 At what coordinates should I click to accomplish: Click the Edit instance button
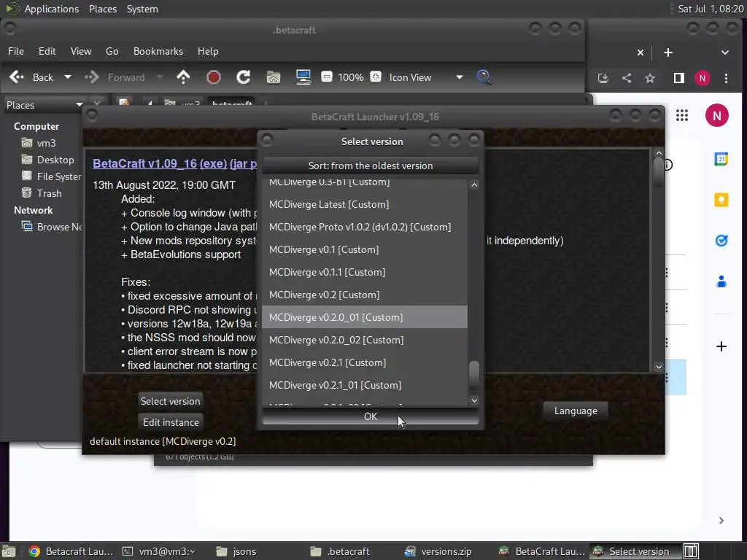(x=171, y=422)
